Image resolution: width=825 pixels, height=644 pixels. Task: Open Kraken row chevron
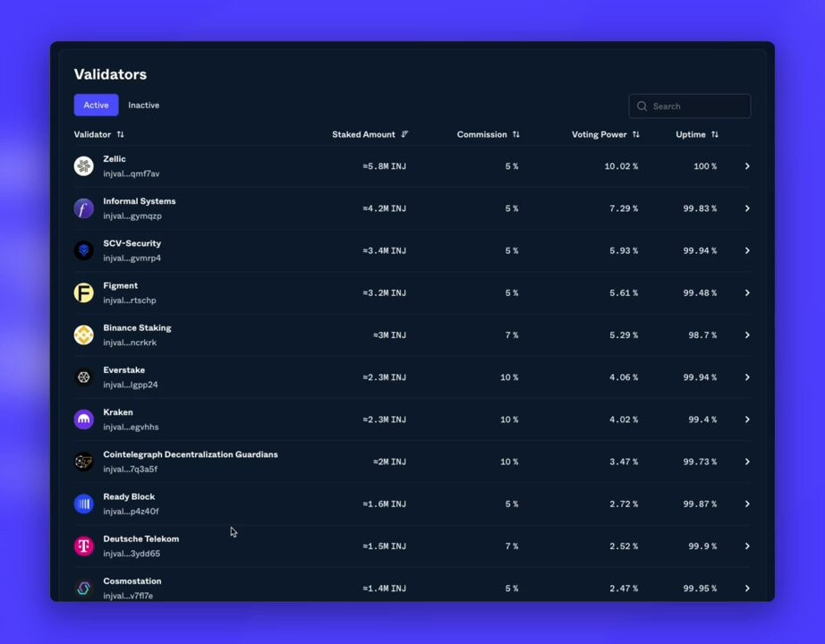pyautogui.click(x=747, y=419)
